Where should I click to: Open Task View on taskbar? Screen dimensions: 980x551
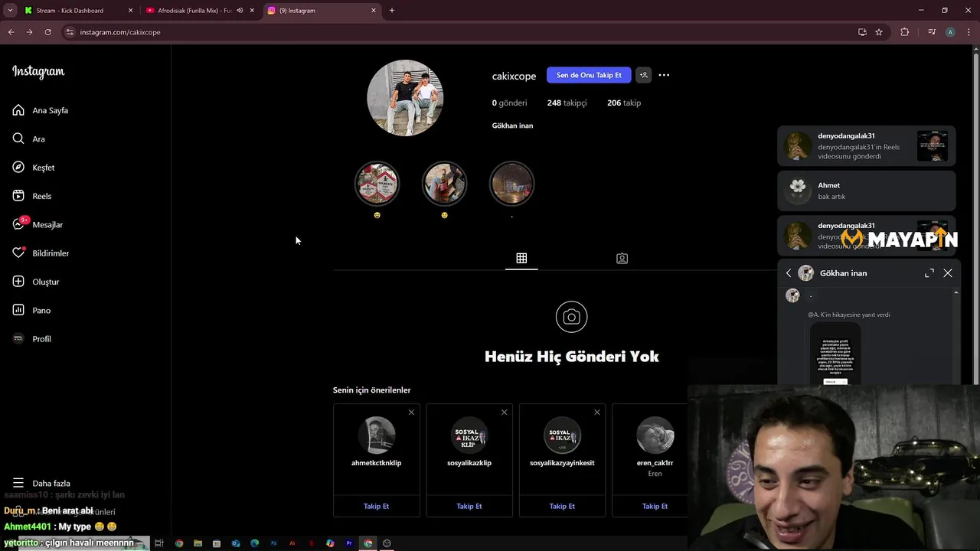click(x=159, y=543)
